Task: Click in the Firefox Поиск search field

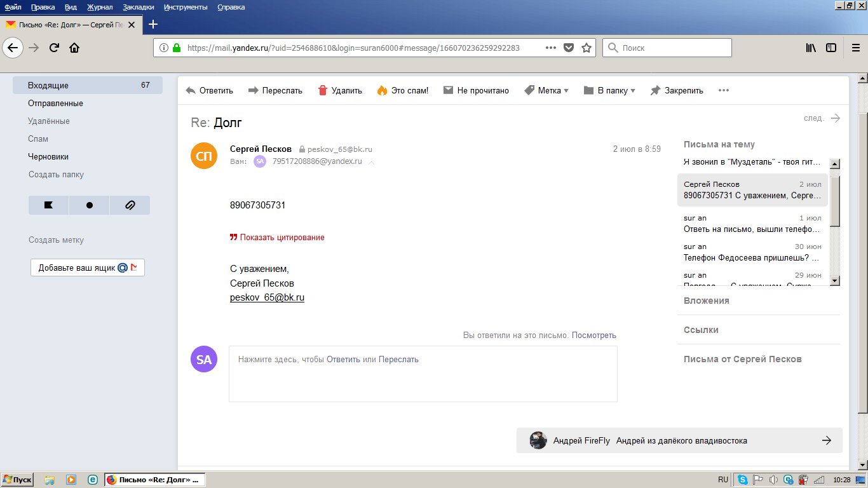Action: [x=667, y=48]
